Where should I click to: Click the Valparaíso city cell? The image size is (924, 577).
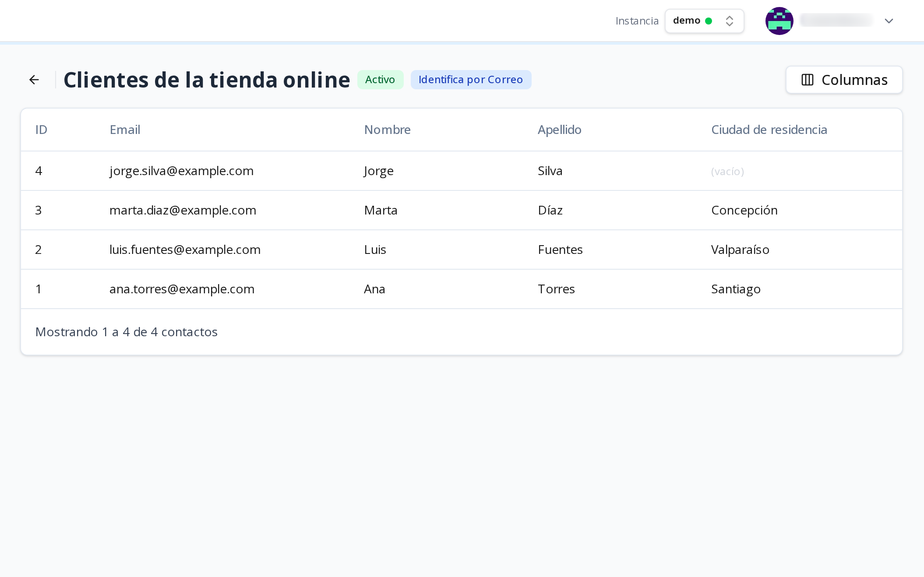(x=740, y=250)
